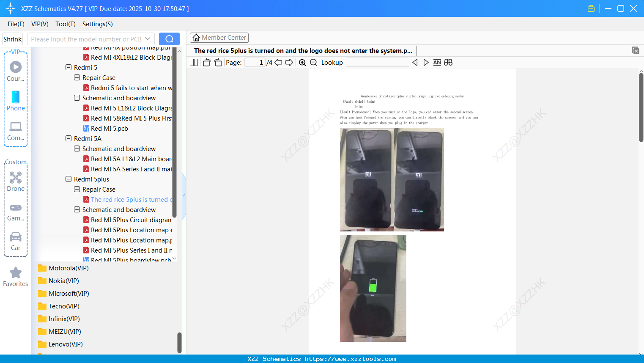The width and height of the screenshot is (644, 363).
Task: Click the Shrink button
Action: 12,38
